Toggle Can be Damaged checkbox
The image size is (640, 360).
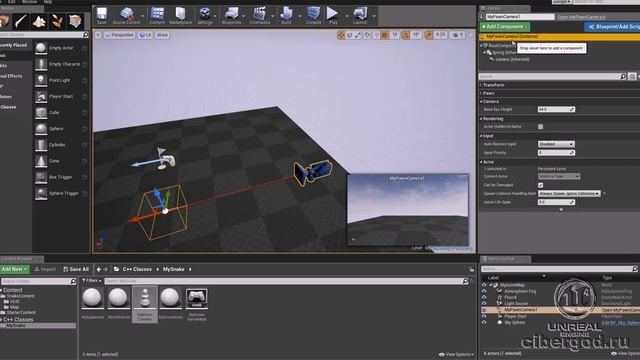point(540,185)
